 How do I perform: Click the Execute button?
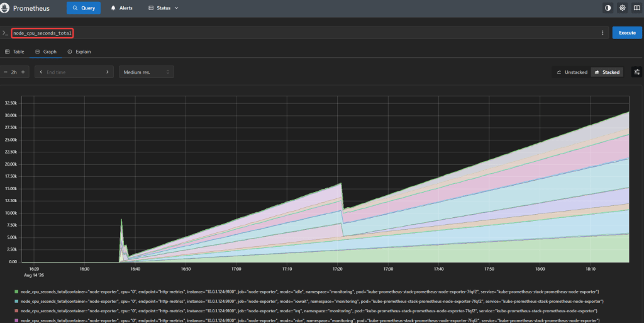point(627,33)
